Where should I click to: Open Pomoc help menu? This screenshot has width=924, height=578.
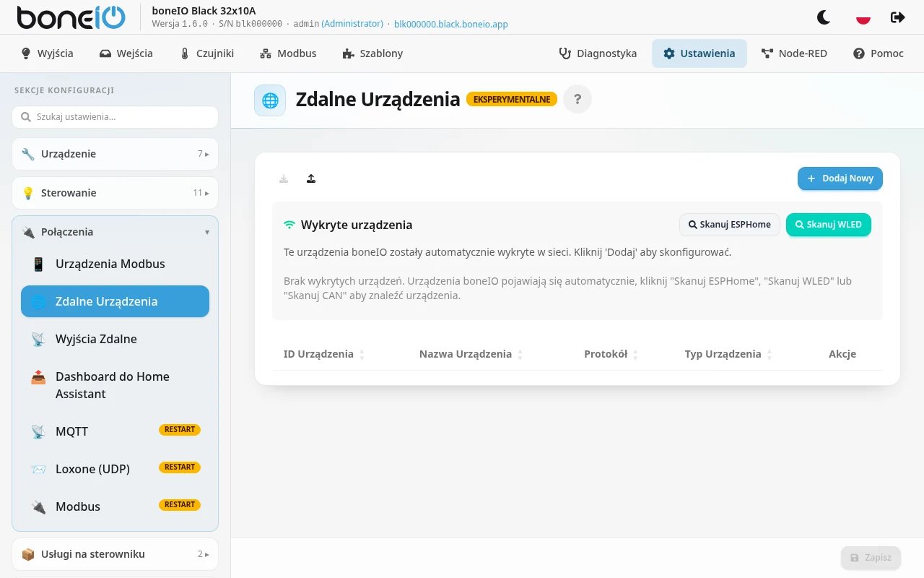[879, 53]
